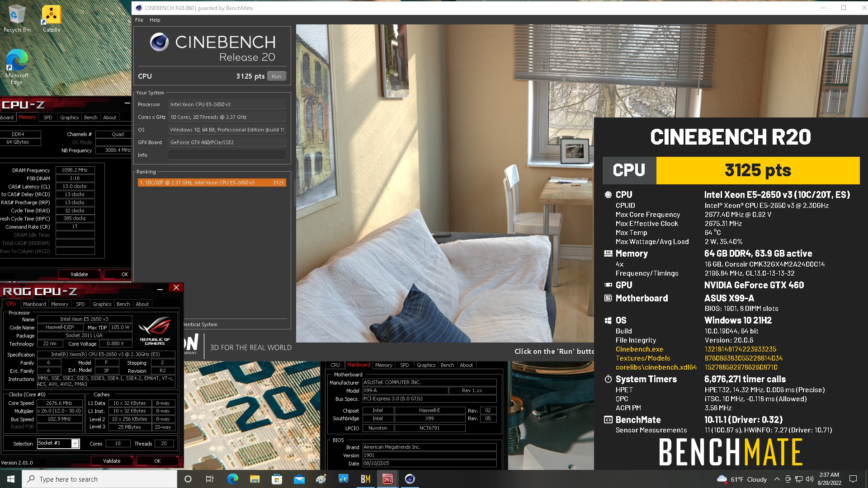Open File Explorer from taskbar
Viewport: 868px width, 488px height.
(x=255, y=479)
